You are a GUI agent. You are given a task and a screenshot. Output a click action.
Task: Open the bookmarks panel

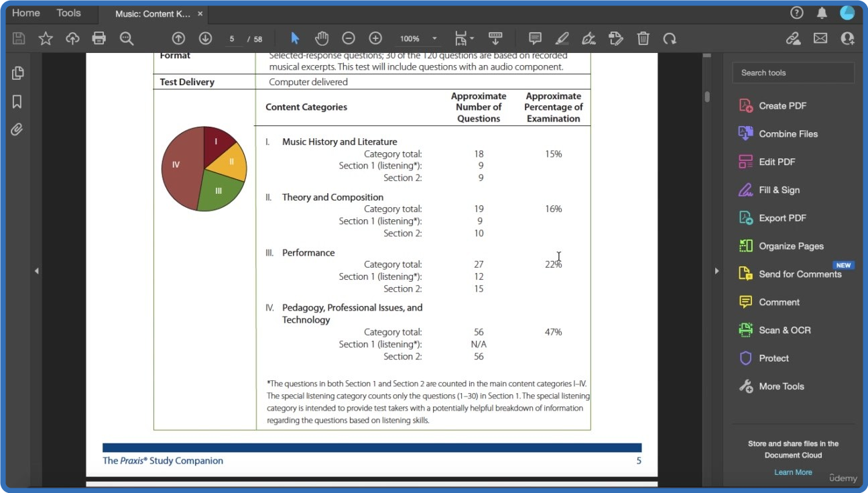coord(17,101)
